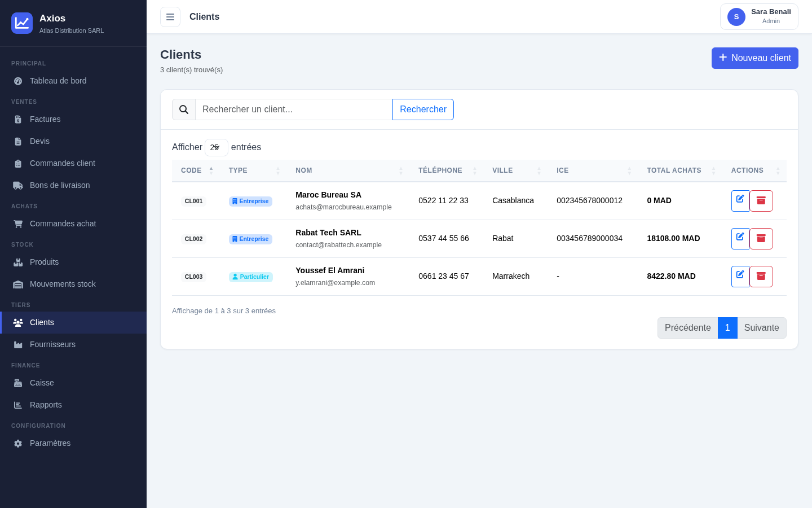Go to Précédente page
Screen dimensions: 812x508
click(x=687, y=328)
